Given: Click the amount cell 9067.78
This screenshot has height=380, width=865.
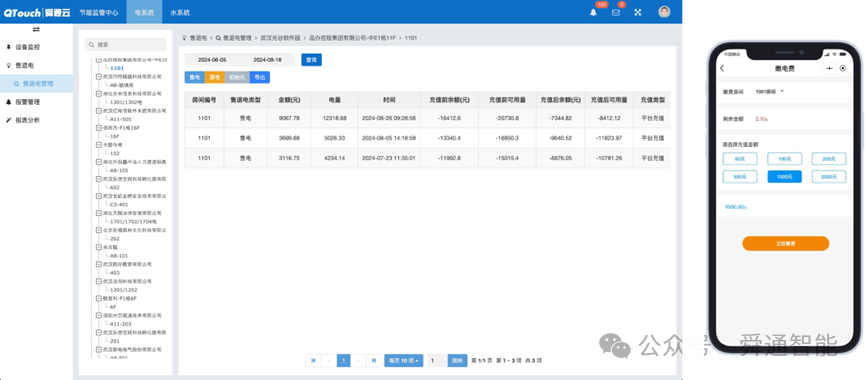Looking at the screenshot, I should (x=289, y=118).
